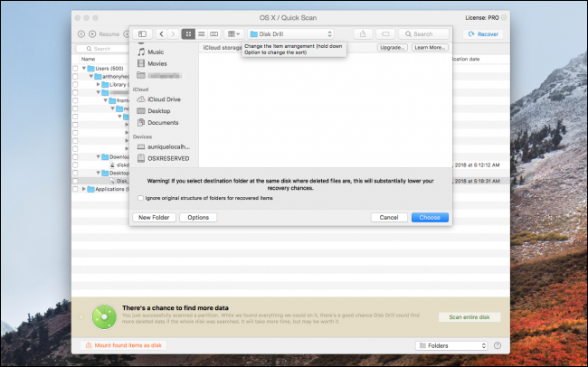Click the Options button
The width and height of the screenshot is (588, 367).
tap(198, 218)
